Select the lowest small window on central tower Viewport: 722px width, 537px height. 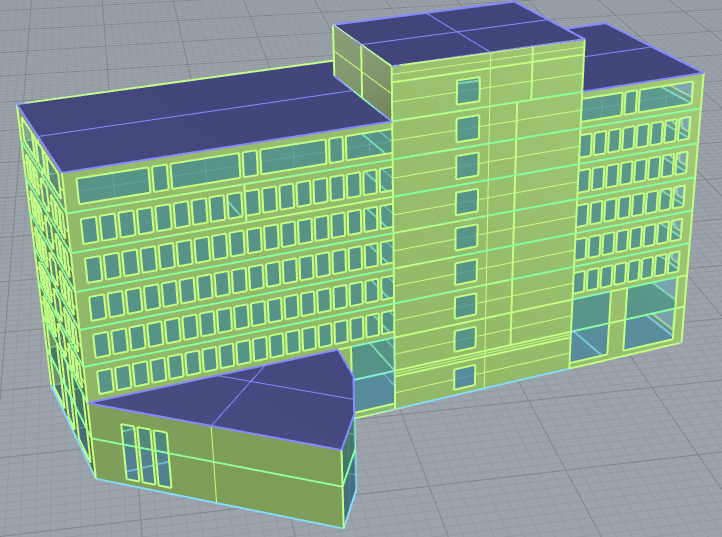click(465, 378)
